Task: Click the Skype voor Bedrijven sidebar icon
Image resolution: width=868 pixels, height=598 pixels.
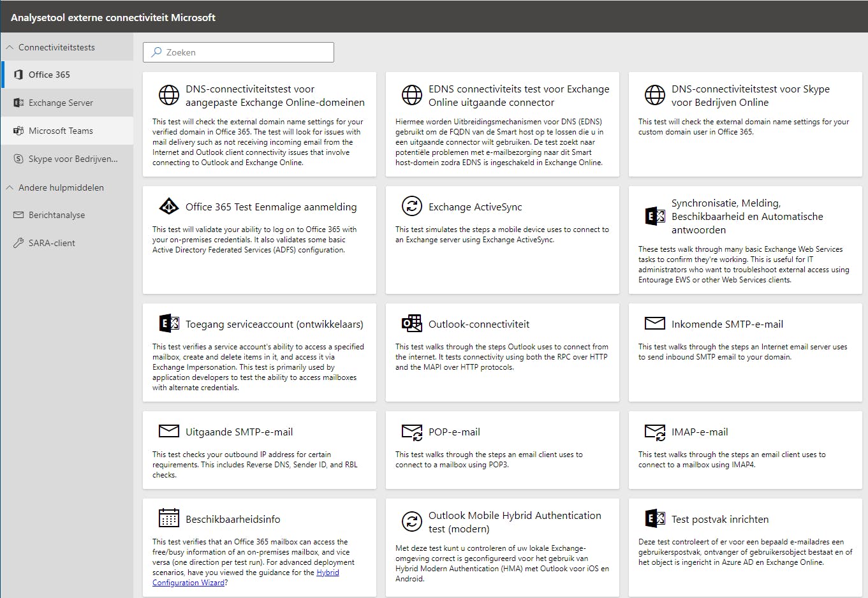Action: [x=18, y=159]
